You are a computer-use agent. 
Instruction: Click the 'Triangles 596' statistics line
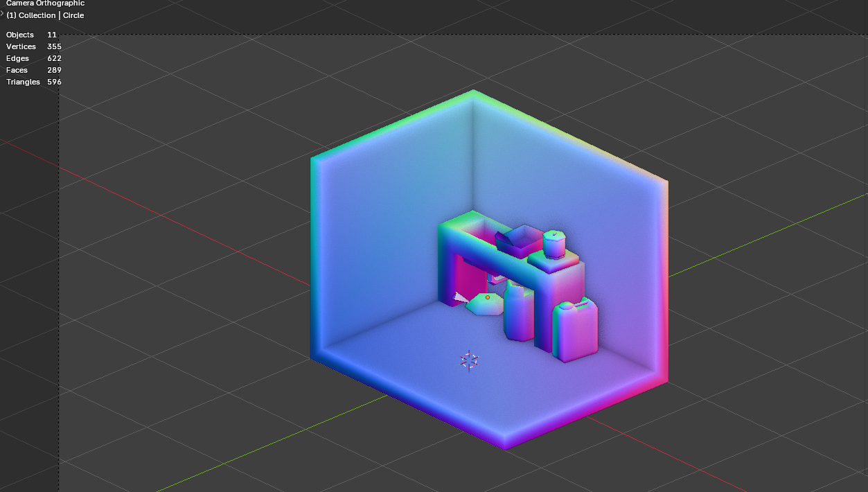point(34,82)
